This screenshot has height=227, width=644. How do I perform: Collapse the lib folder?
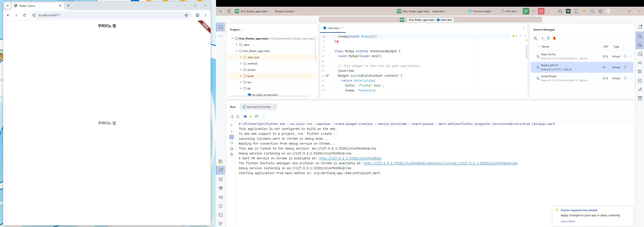pos(241,88)
